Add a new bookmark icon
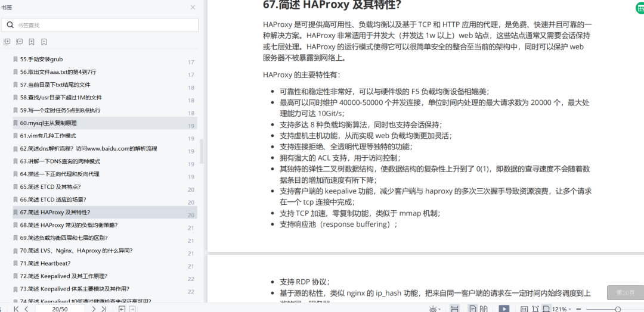This screenshot has height=312, width=644. pos(32,42)
